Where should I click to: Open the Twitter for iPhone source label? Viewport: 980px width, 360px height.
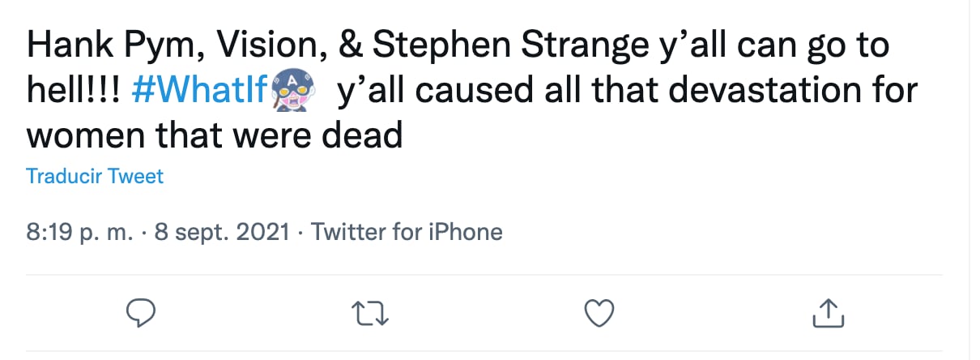407,233
